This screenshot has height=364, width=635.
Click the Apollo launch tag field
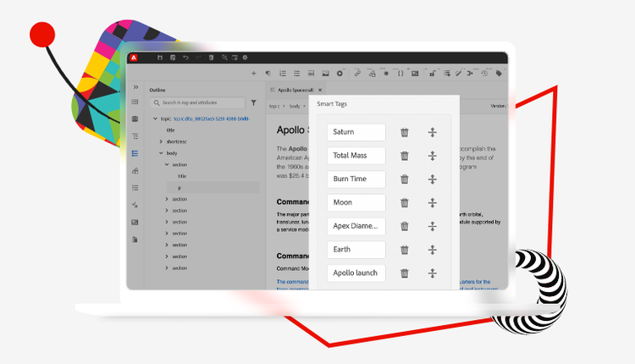tap(356, 273)
